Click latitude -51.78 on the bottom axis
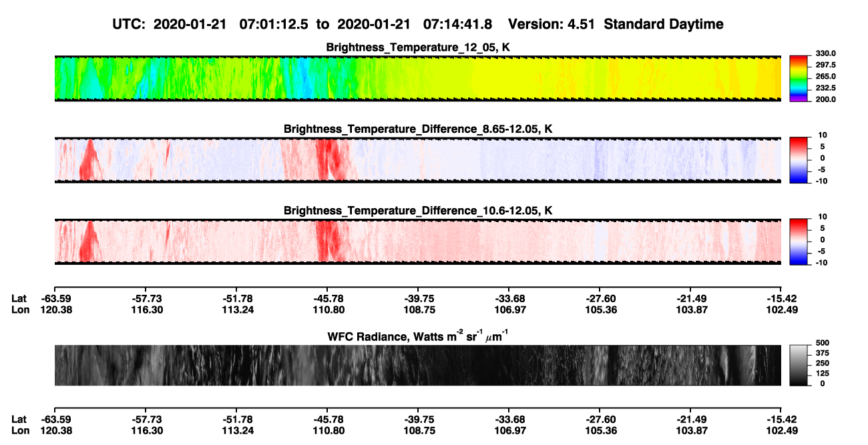Screen dimensions: 868x445 tap(236, 419)
